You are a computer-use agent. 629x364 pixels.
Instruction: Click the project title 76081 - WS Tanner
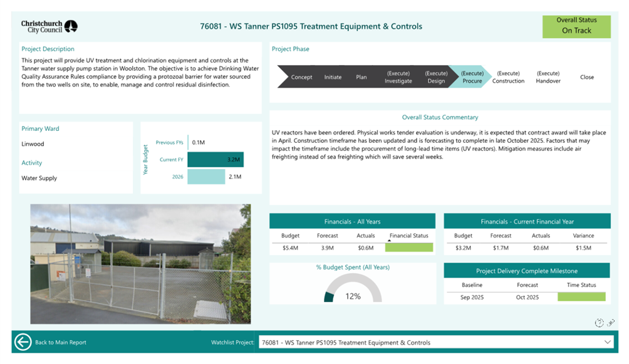pyautogui.click(x=311, y=26)
